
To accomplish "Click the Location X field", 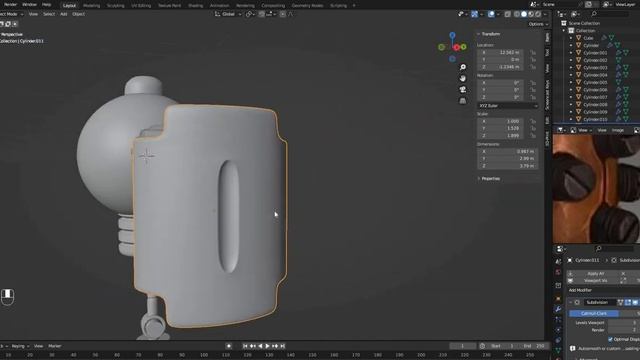I will click(x=500, y=52).
